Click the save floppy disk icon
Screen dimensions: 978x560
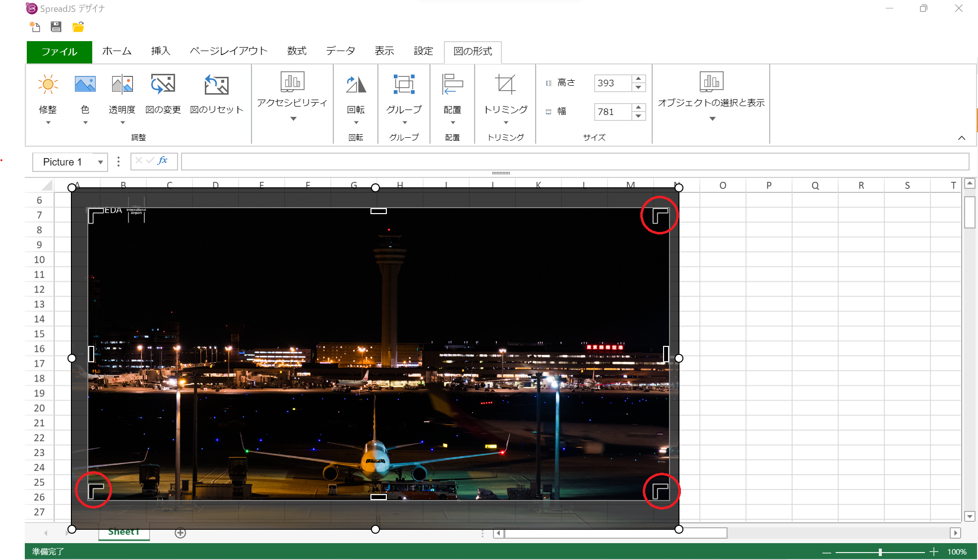[56, 27]
